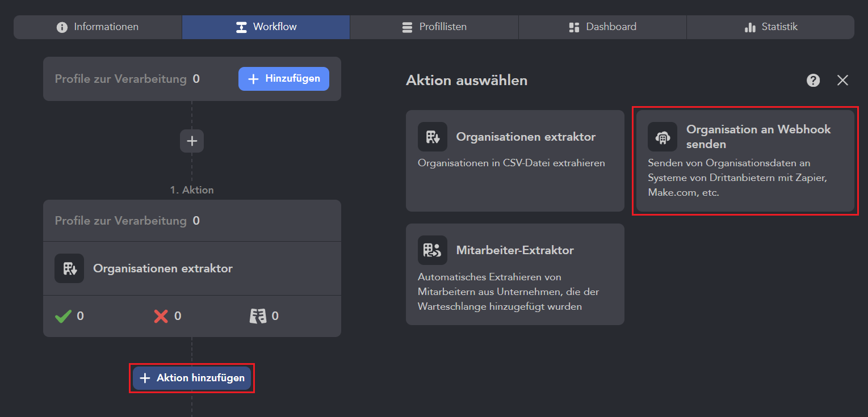Click the Aktion hinzufügen button
The width and height of the screenshot is (868, 417).
(192, 378)
